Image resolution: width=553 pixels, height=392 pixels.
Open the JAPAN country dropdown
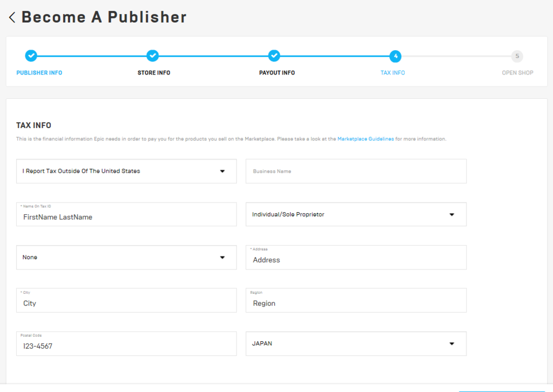[356, 344]
